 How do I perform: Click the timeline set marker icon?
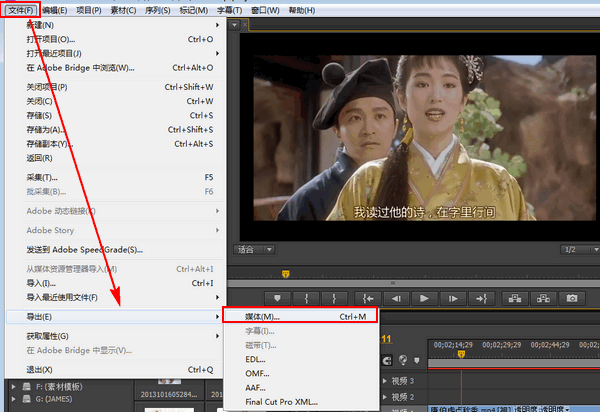pyautogui.click(x=403, y=360)
